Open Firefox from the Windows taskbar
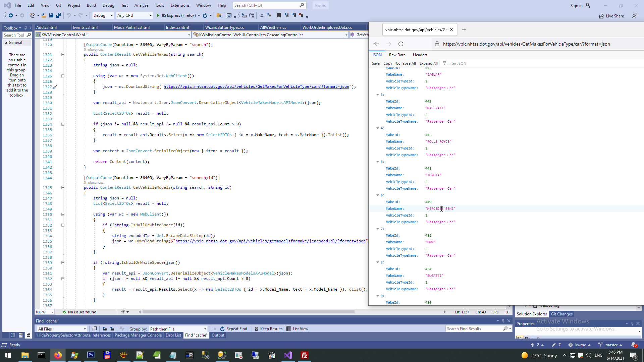 (x=58, y=355)
